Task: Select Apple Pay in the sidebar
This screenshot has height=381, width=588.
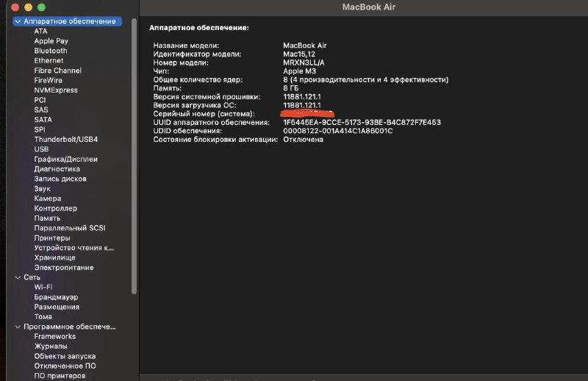Action: [51, 41]
